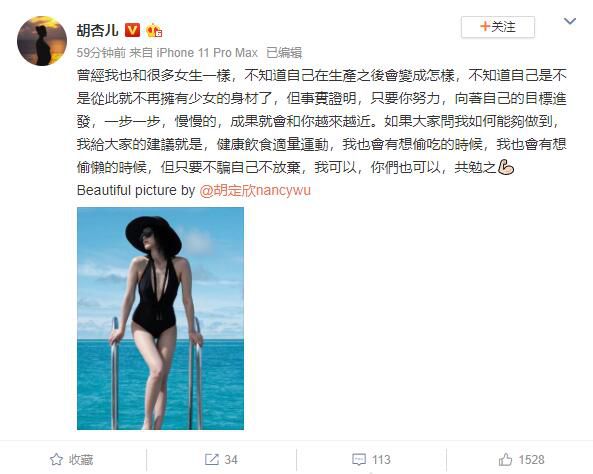593x474 pixels.
Task: Open the 113 comments count
Action: (x=381, y=460)
